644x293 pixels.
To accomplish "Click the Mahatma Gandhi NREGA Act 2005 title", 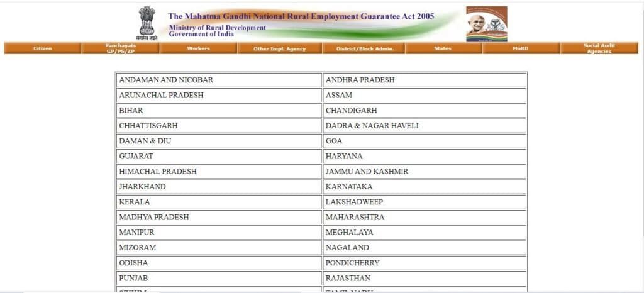I will pyautogui.click(x=301, y=16).
